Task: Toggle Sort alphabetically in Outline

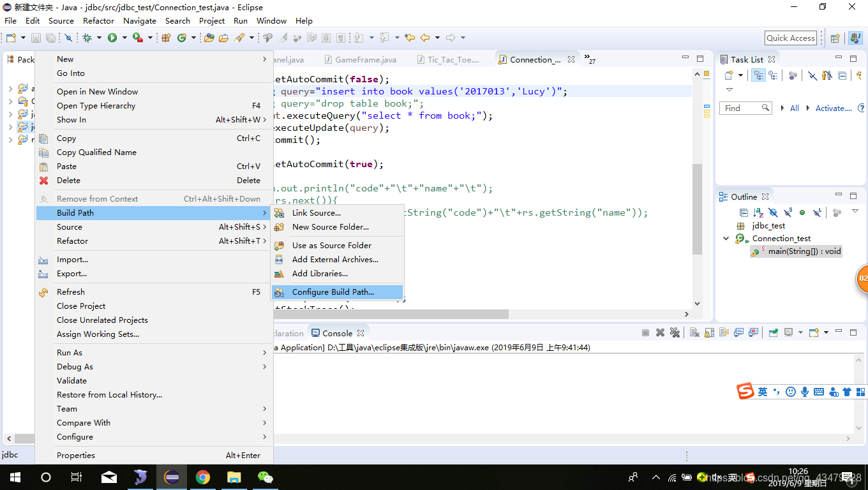Action: click(758, 212)
